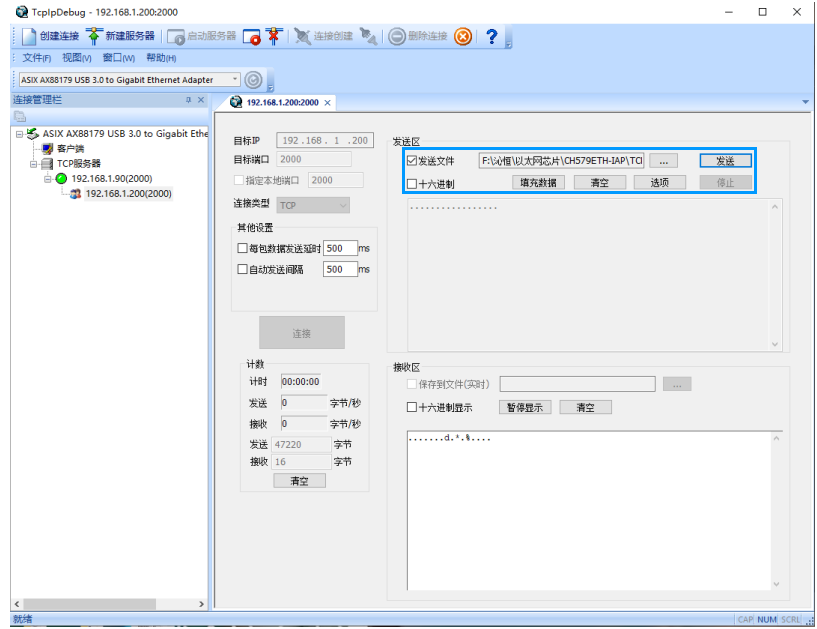Open the ASIX AX88179 adapter dropdown

click(x=236, y=80)
